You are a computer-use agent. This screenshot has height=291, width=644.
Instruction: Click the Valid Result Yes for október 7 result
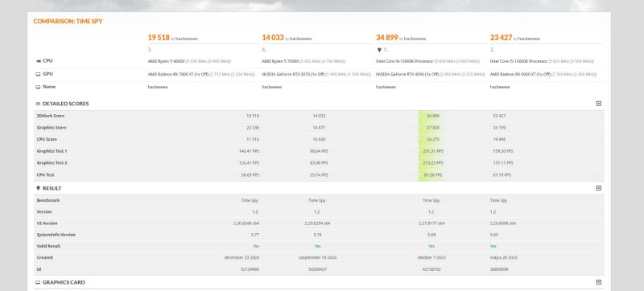point(431,246)
